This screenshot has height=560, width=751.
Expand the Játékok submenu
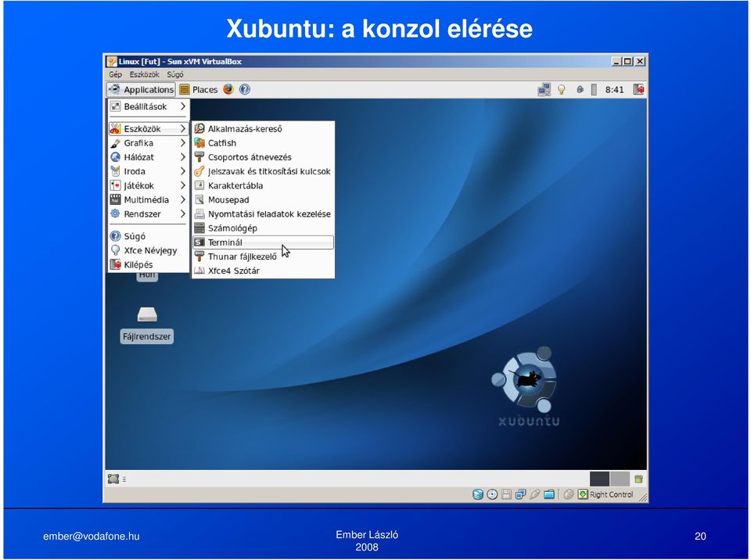coord(148,185)
